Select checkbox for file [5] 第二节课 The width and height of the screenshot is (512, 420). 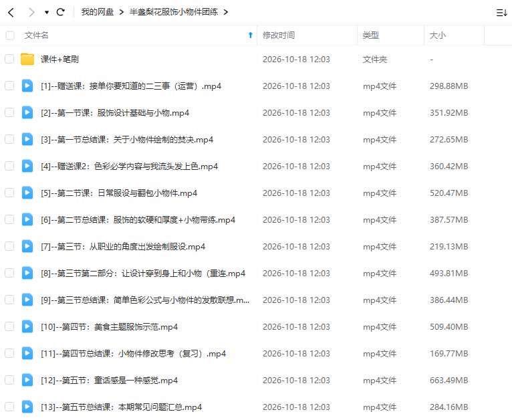[9, 193]
